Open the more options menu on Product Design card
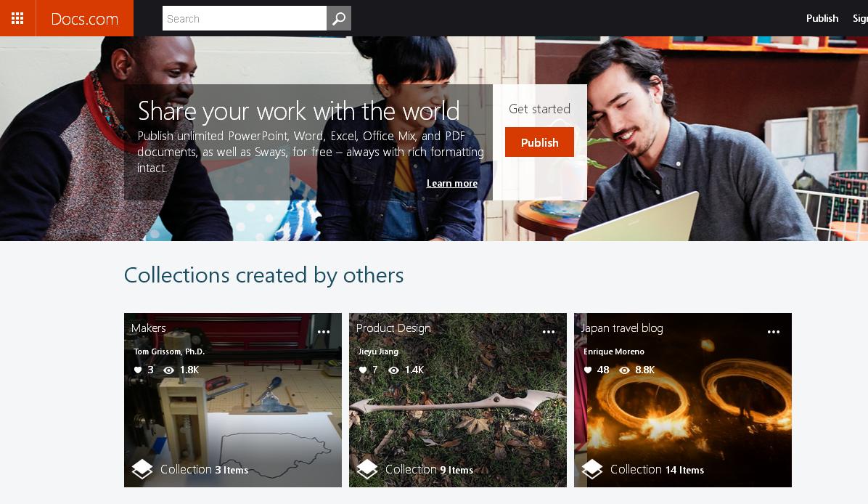 pos(549,332)
